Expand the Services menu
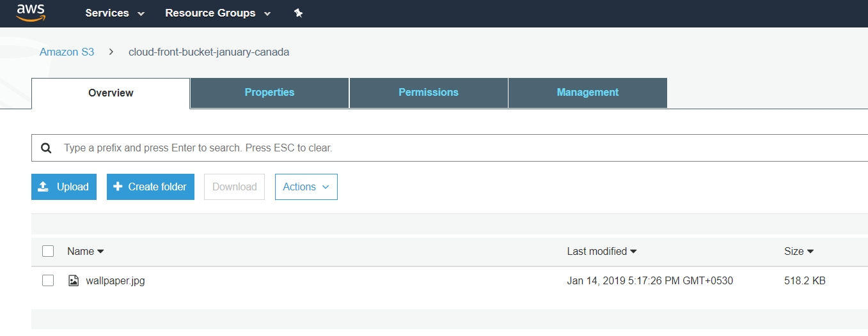Viewport: 868px width, 336px height. click(114, 13)
